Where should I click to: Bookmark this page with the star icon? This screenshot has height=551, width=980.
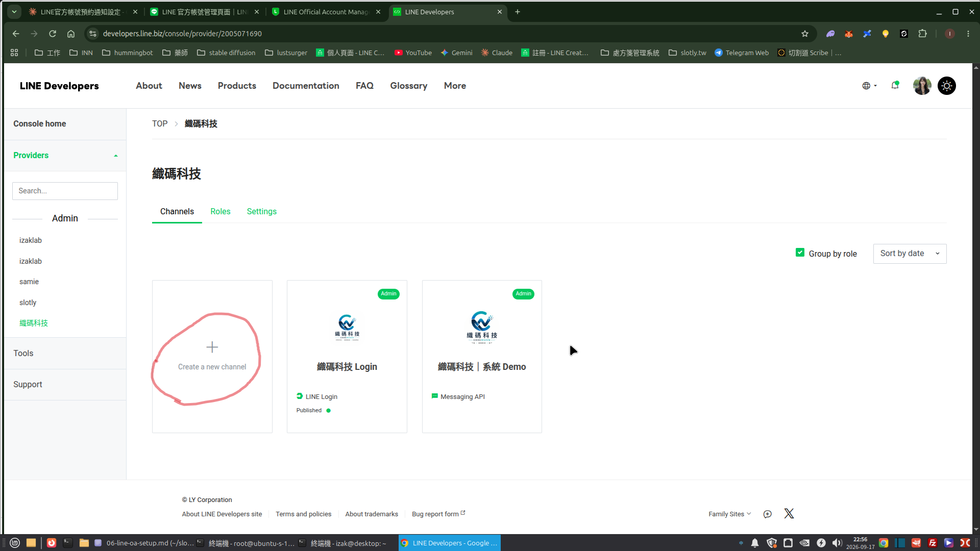point(805,34)
